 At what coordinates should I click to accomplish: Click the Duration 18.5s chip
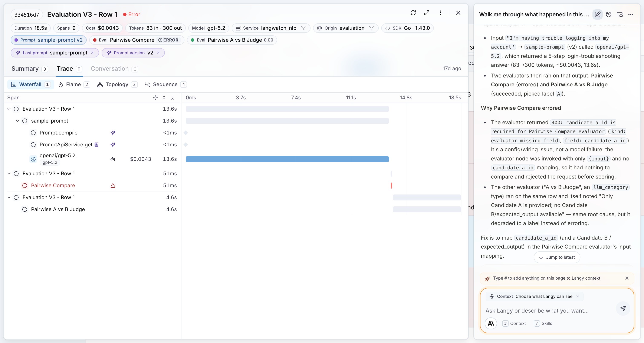click(30, 28)
